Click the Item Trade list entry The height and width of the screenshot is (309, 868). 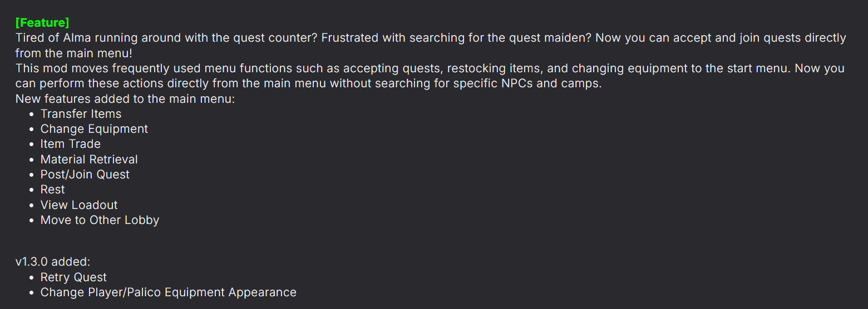point(71,144)
